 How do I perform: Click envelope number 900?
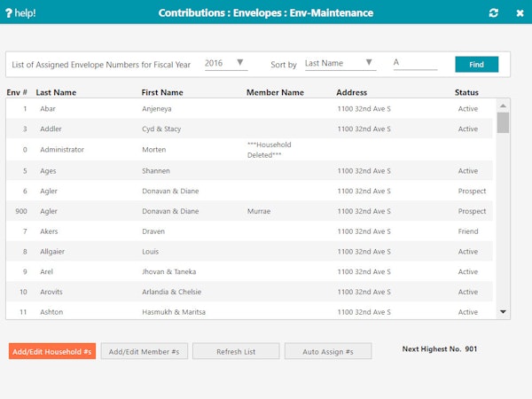pyautogui.click(x=21, y=211)
